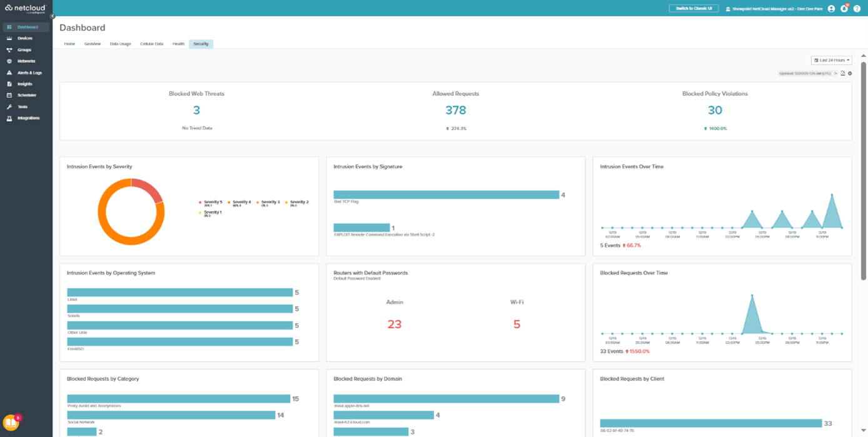Click the Blocked Requests by Client bar 33

pos(711,423)
